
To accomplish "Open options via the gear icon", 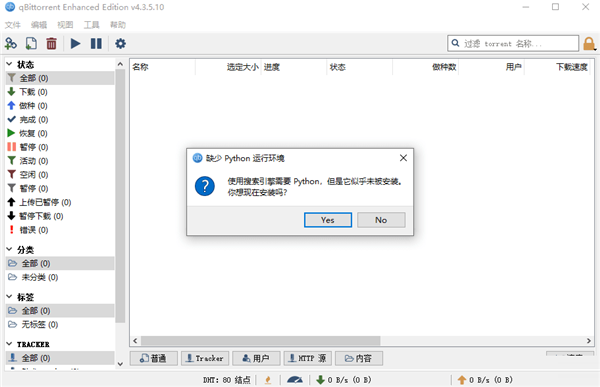I will [x=120, y=43].
